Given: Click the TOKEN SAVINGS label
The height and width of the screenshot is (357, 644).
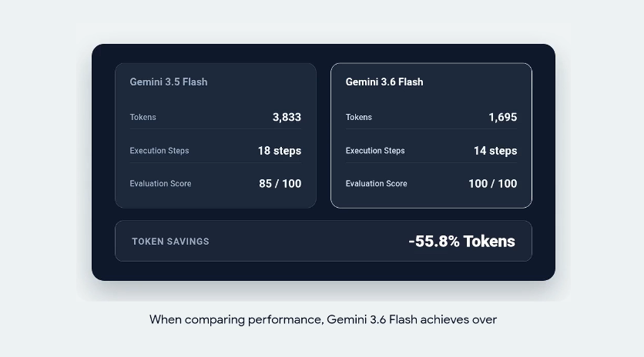Looking at the screenshot, I should 170,242.
